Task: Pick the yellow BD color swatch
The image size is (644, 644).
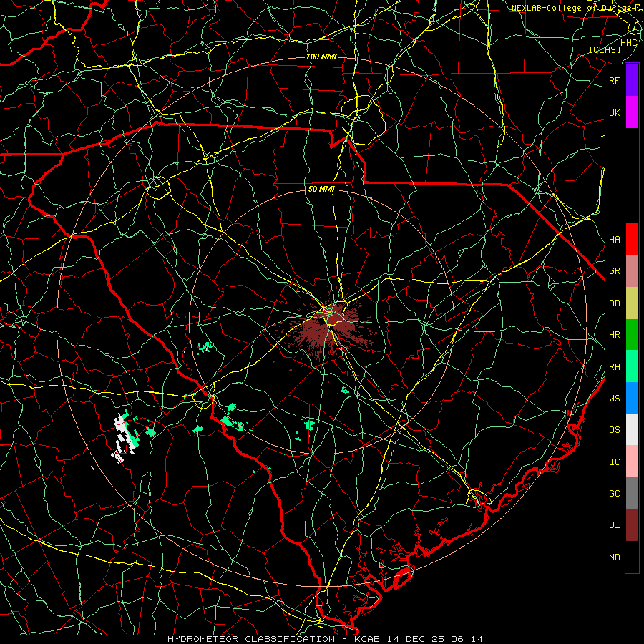Action: coord(632,303)
